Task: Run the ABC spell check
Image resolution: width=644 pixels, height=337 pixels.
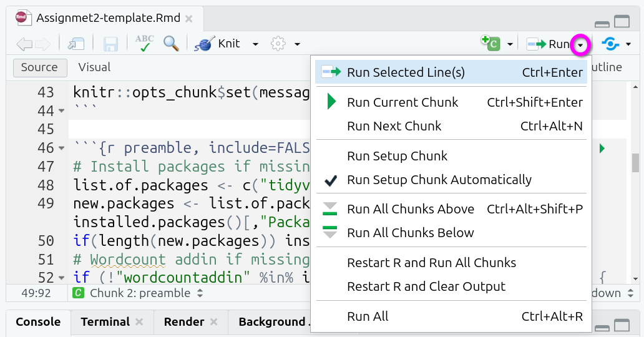Action: [x=145, y=43]
